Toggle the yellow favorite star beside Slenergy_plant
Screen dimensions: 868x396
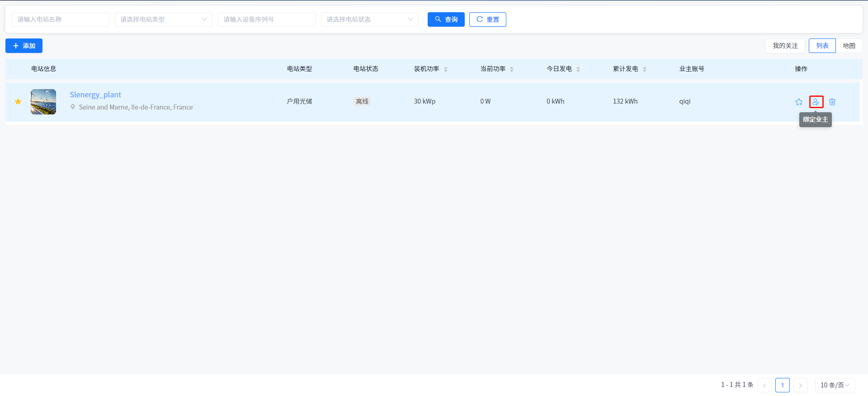click(18, 101)
